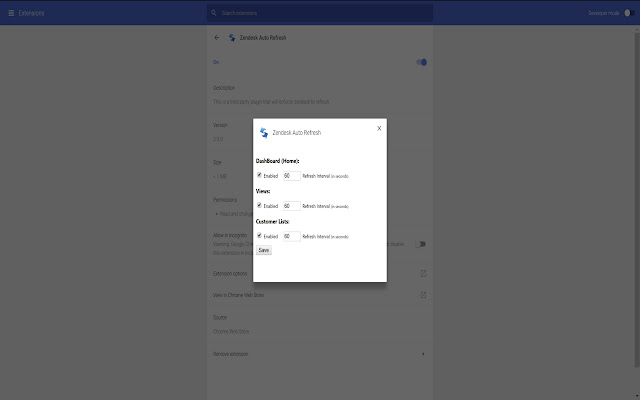Click View in Chrome Web Store row
The width and height of the screenshot is (640, 400).
click(320, 295)
